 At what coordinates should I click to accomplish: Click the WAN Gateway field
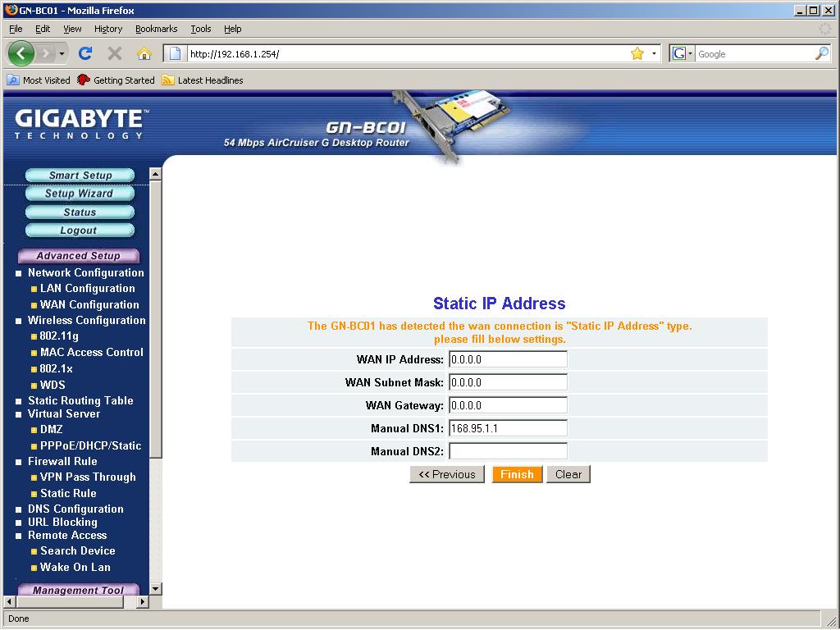(x=508, y=405)
